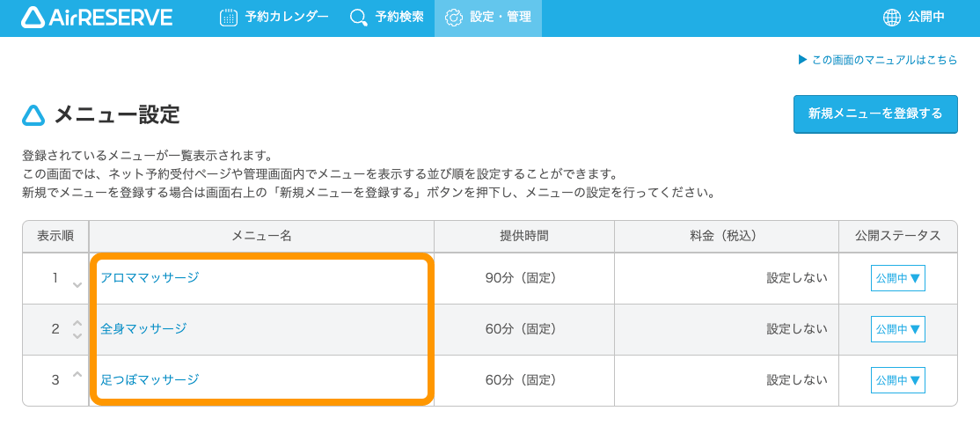This screenshot has height=433, width=980.
Task: Open the 公開中 dropdown for アロママッサージ
Action: (x=898, y=278)
